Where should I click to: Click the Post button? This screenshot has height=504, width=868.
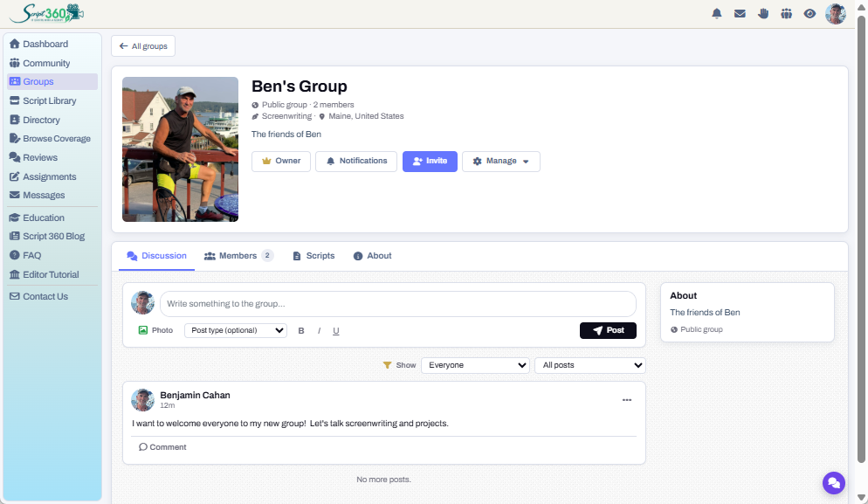[608, 331]
